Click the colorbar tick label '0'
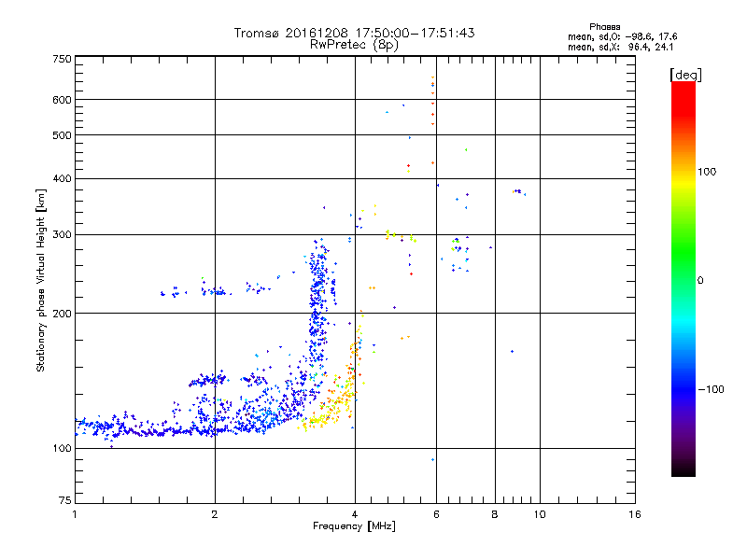This screenshot has width=747, height=560. click(700, 281)
